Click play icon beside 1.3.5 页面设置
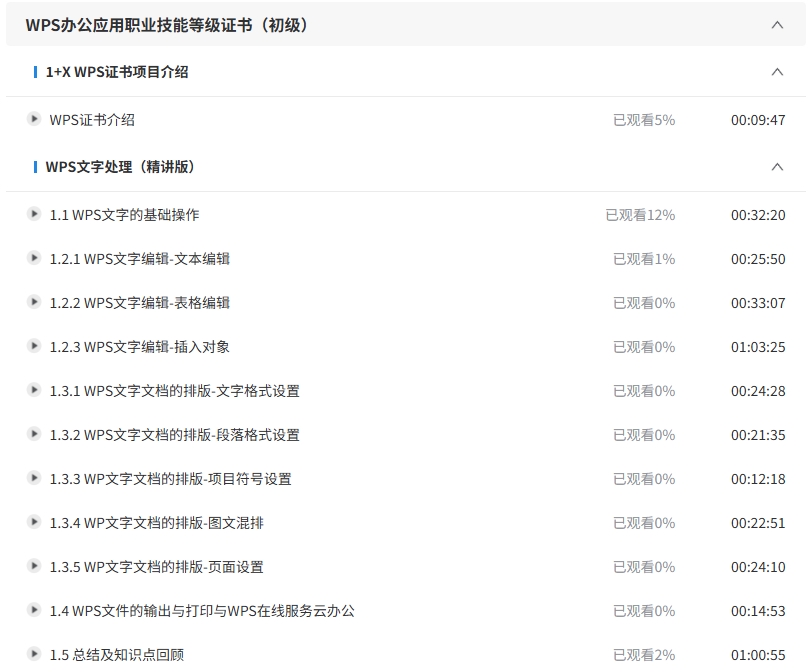 [34, 566]
